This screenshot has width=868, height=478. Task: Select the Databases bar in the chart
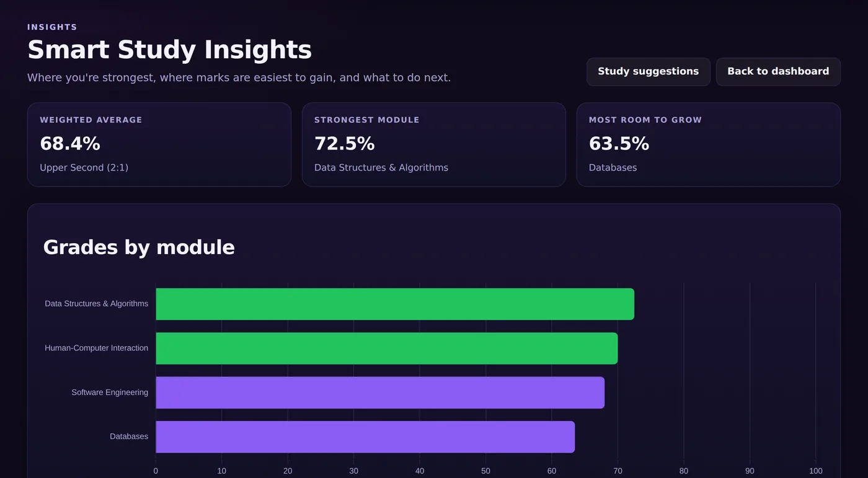pyautogui.click(x=365, y=437)
